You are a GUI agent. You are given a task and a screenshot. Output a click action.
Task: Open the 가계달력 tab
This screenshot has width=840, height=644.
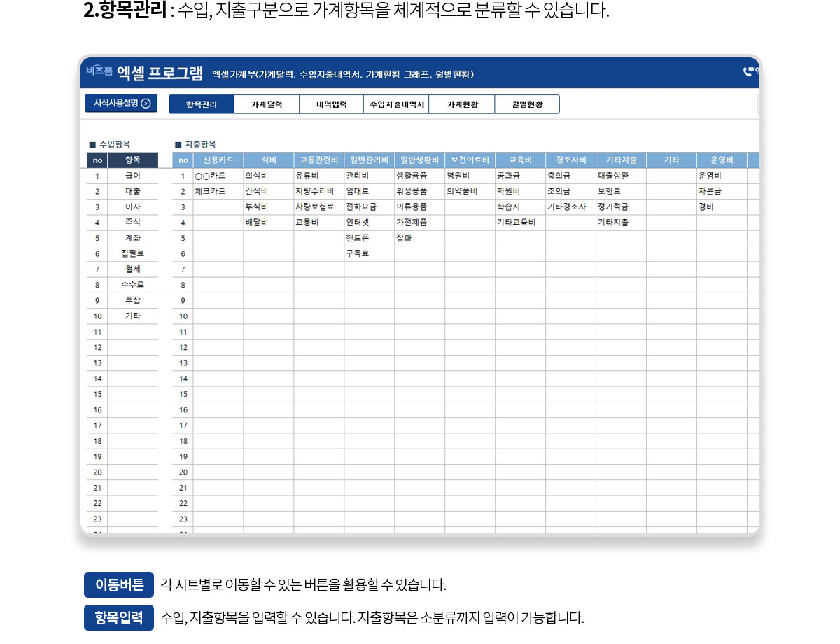click(x=267, y=104)
